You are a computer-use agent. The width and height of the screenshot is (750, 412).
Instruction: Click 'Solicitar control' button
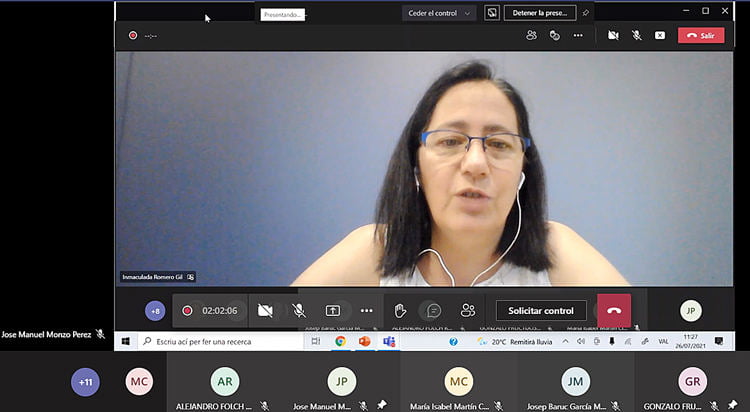[x=541, y=311]
